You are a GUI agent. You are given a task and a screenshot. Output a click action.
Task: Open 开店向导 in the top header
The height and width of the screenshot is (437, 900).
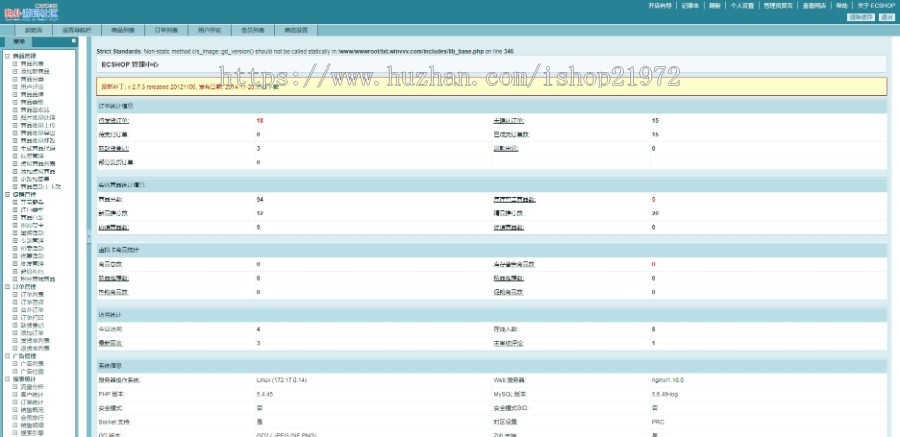(x=660, y=6)
